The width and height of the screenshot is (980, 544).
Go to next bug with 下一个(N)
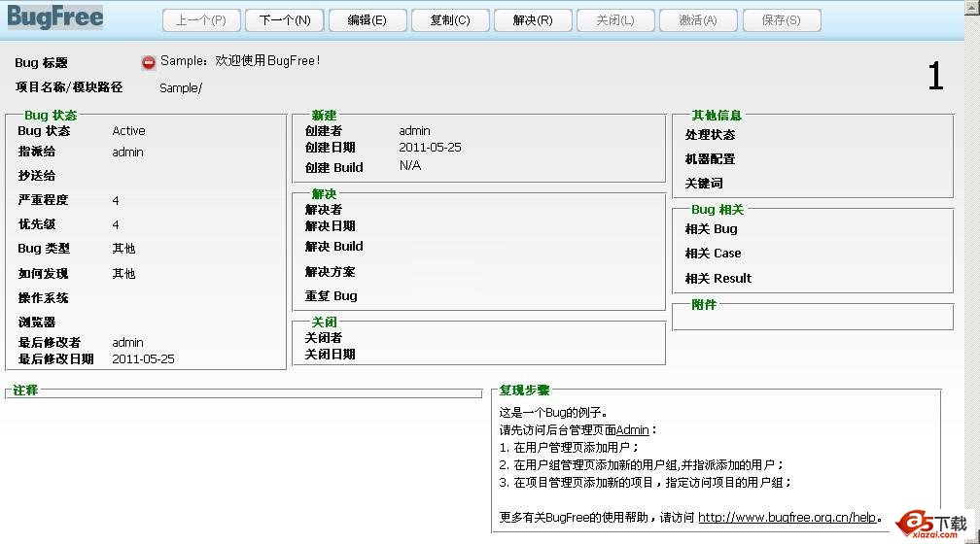(284, 20)
